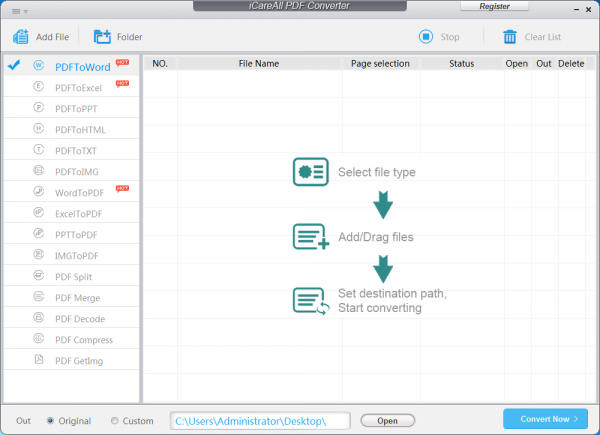Click the IMGToPDF icon

(x=39, y=254)
